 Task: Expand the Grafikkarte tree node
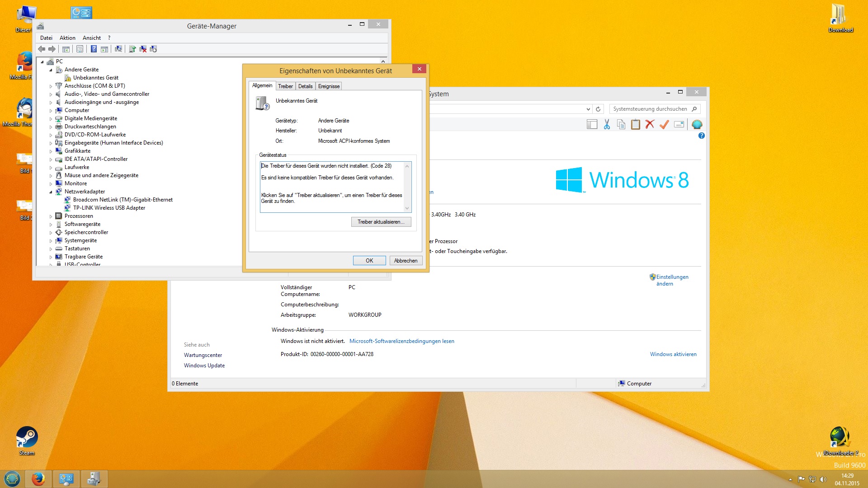[51, 151]
